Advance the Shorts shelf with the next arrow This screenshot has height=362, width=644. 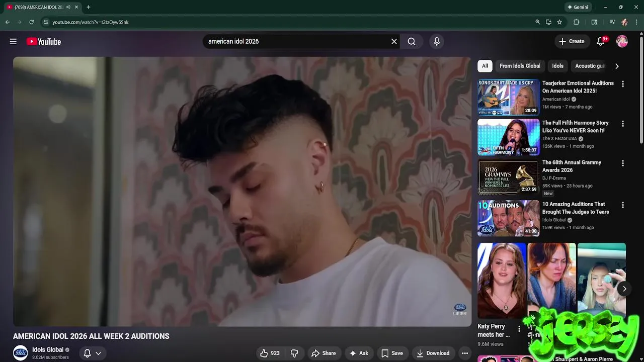tap(624, 289)
